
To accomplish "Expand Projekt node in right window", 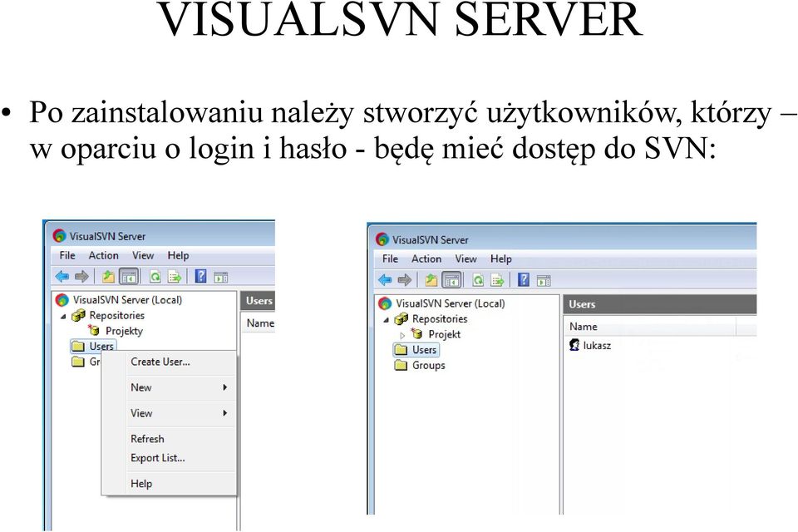I will [x=402, y=335].
